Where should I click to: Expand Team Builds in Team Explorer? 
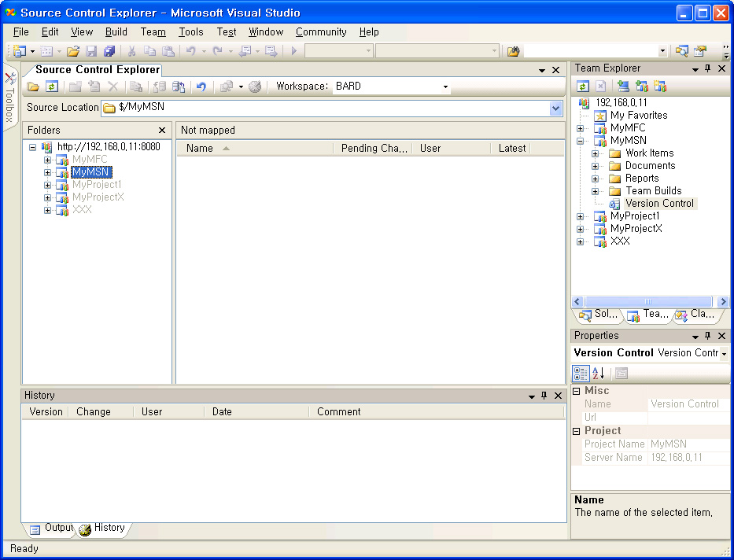pos(595,191)
